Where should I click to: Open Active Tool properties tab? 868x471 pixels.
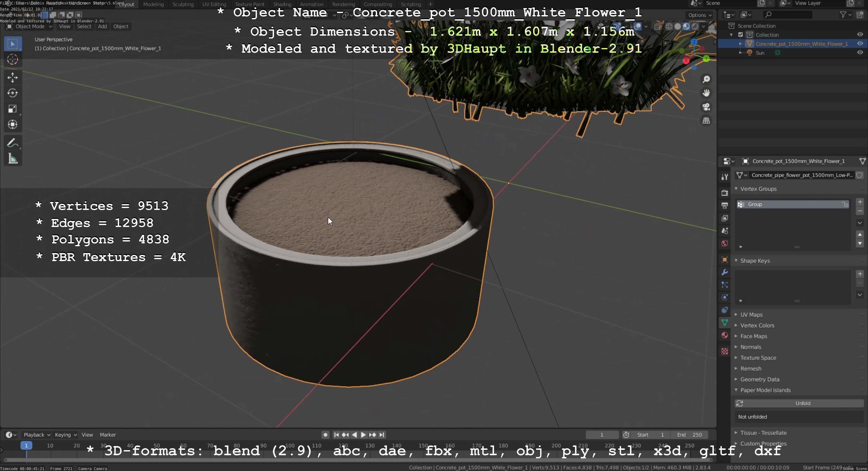coord(725,177)
